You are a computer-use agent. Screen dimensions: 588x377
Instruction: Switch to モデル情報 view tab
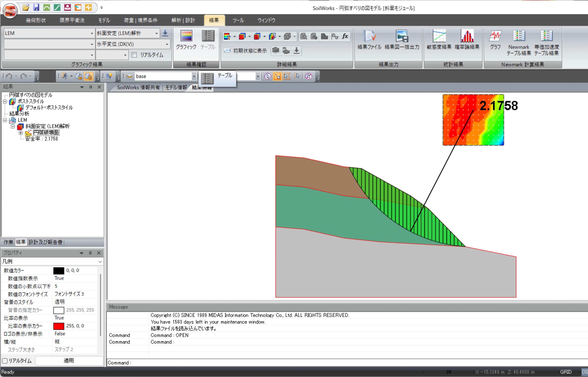click(x=176, y=87)
